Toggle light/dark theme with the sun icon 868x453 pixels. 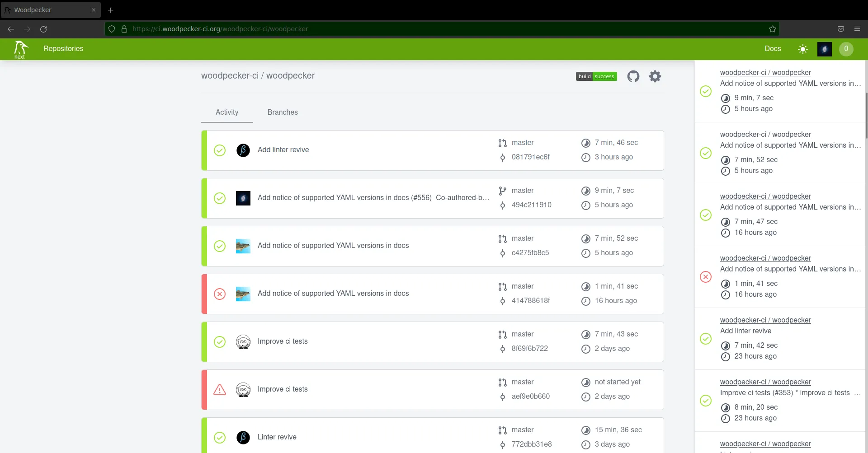point(803,49)
